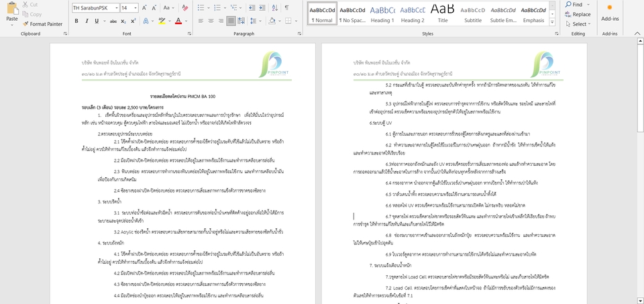This screenshot has height=304, width=644.
Task: Align text to the right
Action: click(x=221, y=21)
